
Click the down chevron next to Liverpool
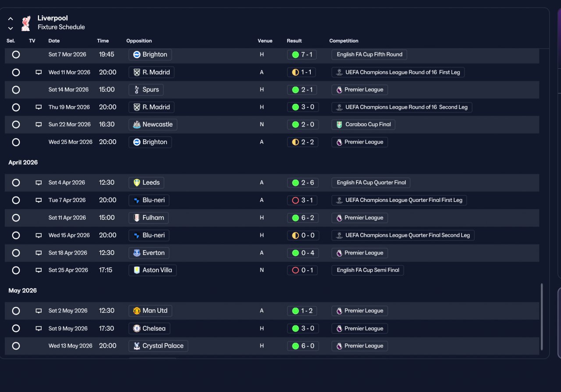pyautogui.click(x=11, y=28)
